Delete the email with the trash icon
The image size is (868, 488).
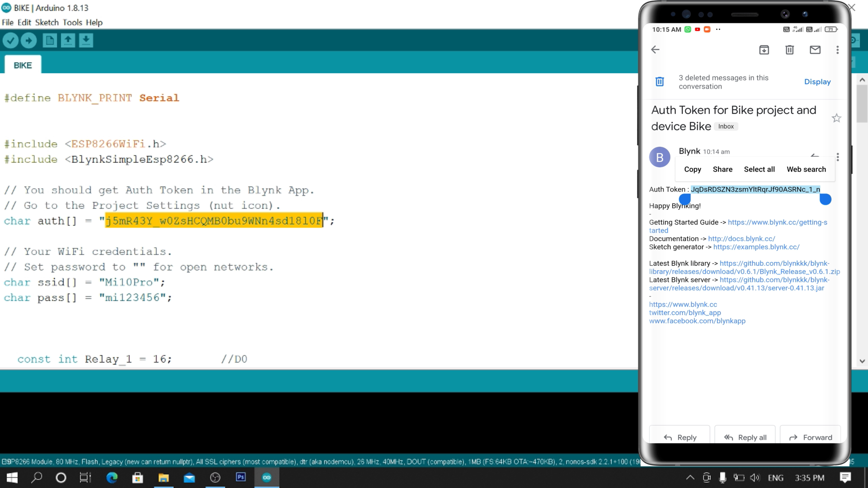[x=789, y=50]
